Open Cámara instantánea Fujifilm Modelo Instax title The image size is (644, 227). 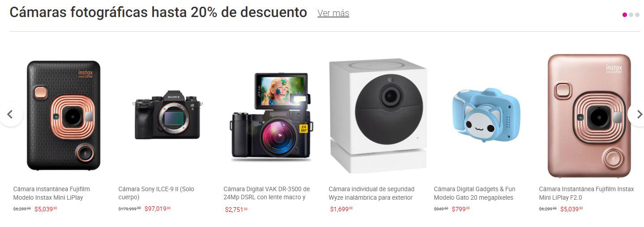click(51, 193)
